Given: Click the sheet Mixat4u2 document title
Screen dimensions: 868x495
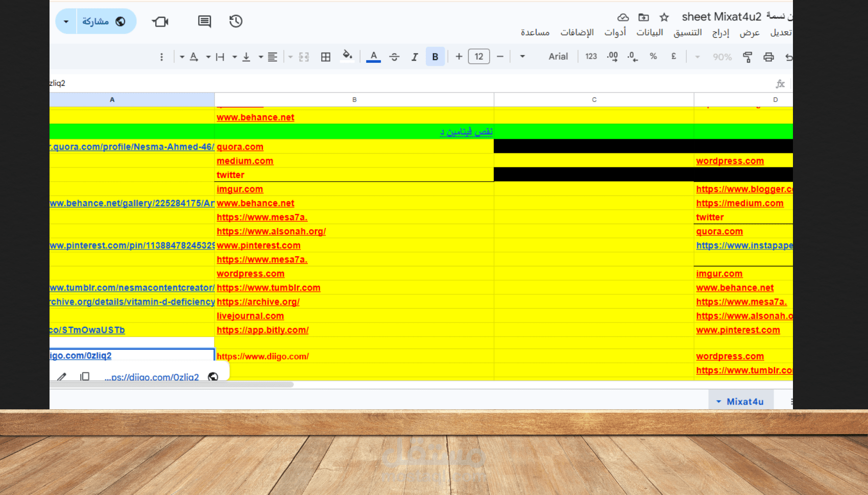Looking at the screenshot, I should [721, 17].
